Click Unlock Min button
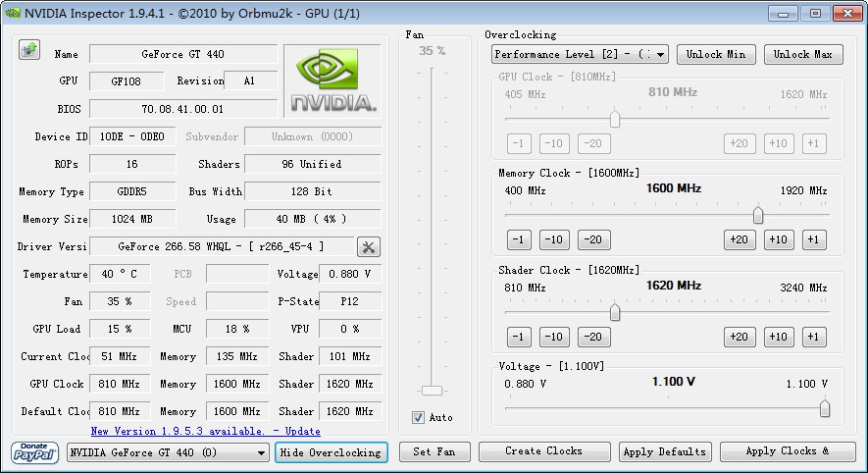This screenshot has width=868, height=473. tap(716, 55)
